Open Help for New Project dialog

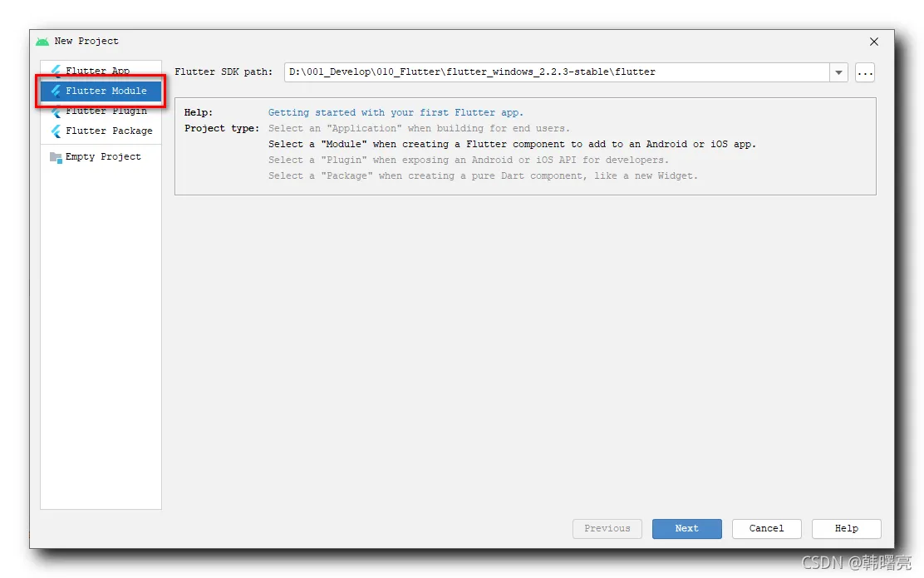coord(846,528)
